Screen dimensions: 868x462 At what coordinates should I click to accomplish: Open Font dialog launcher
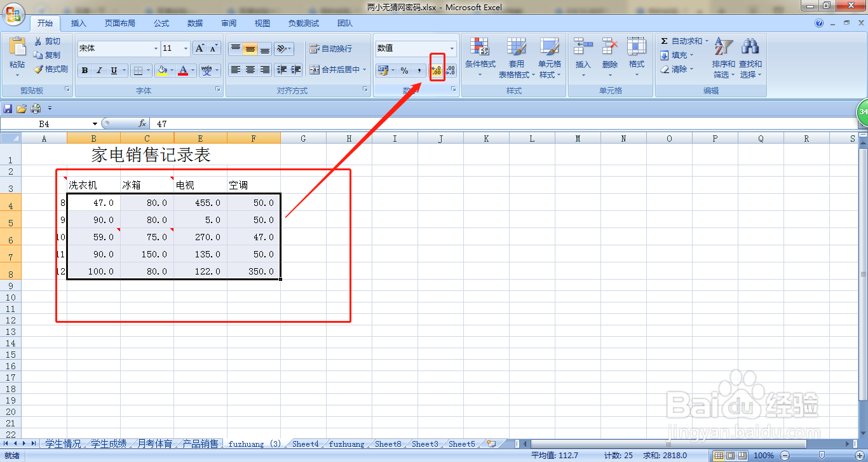point(218,90)
